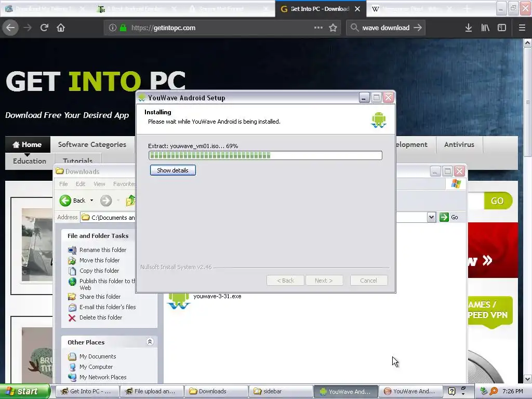The image size is (532, 399).
Task: Click Cancel in YouWave Android Setup
Action: tap(368, 281)
